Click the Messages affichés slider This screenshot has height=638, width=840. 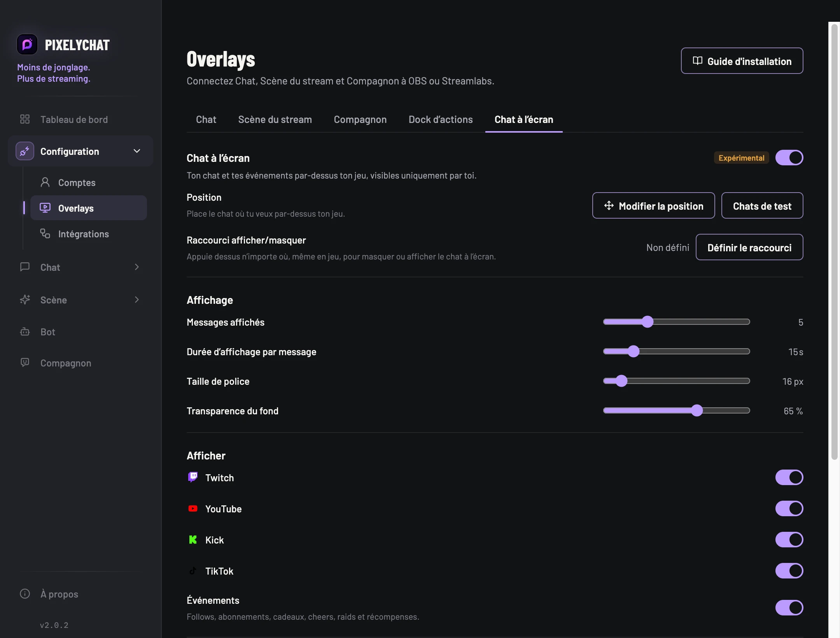676,322
